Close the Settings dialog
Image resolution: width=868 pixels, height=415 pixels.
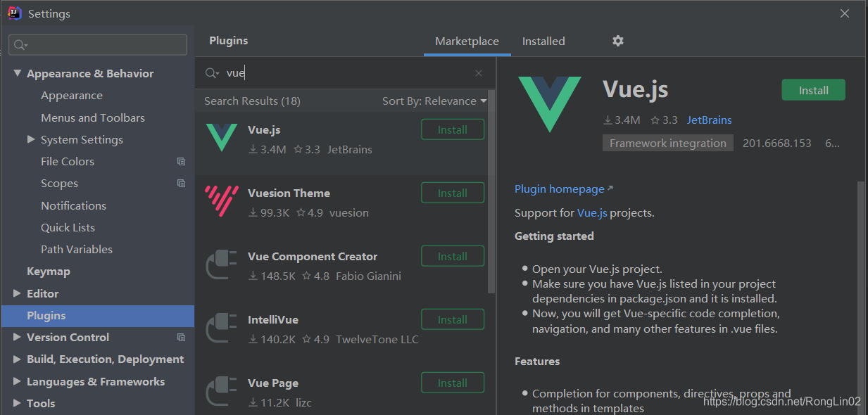845,13
